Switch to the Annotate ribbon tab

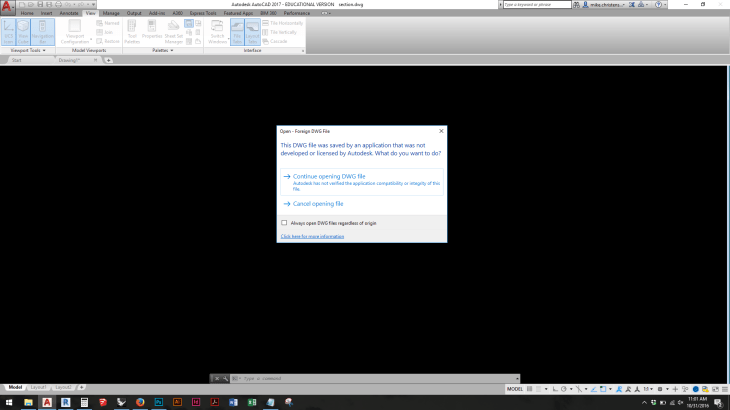click(x=68, y=13)
